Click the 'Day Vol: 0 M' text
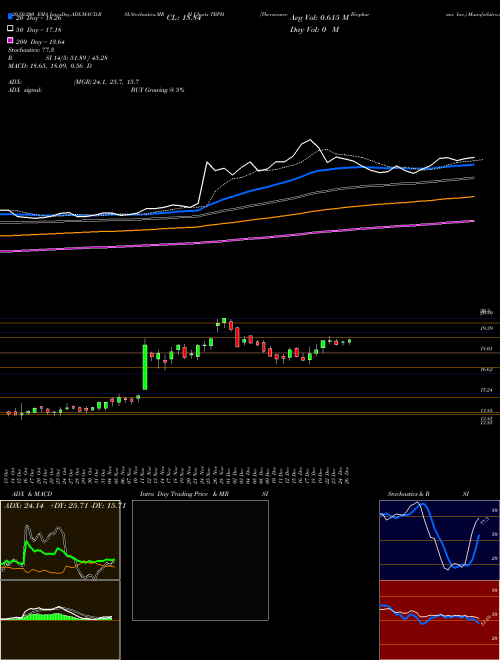This screenshot has width=500, height=660. pos(314,29)
